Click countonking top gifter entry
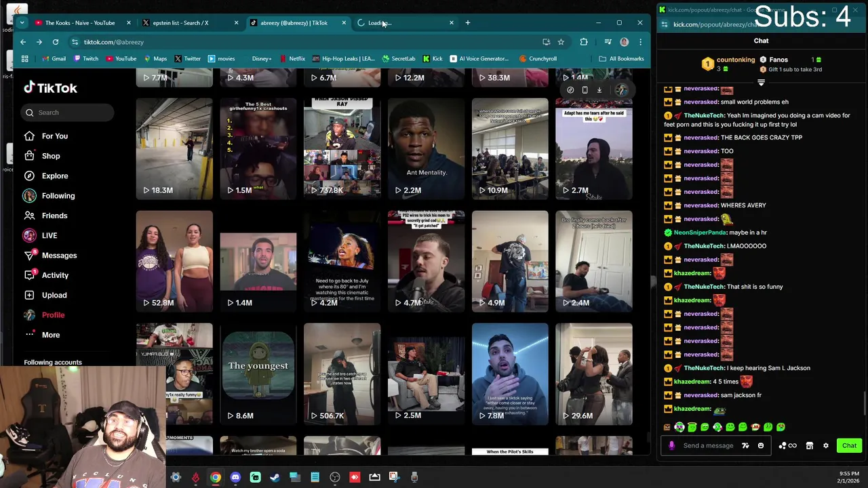 click(x=728, y=64)
